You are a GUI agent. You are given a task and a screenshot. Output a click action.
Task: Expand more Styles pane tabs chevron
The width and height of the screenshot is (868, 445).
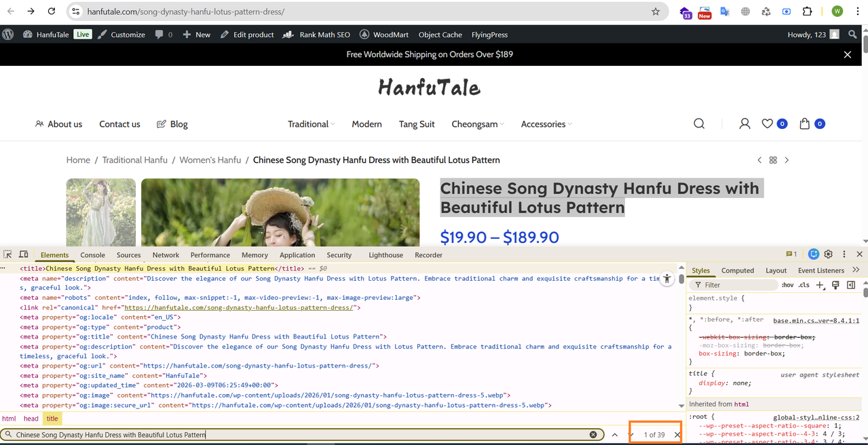(855, 270)
